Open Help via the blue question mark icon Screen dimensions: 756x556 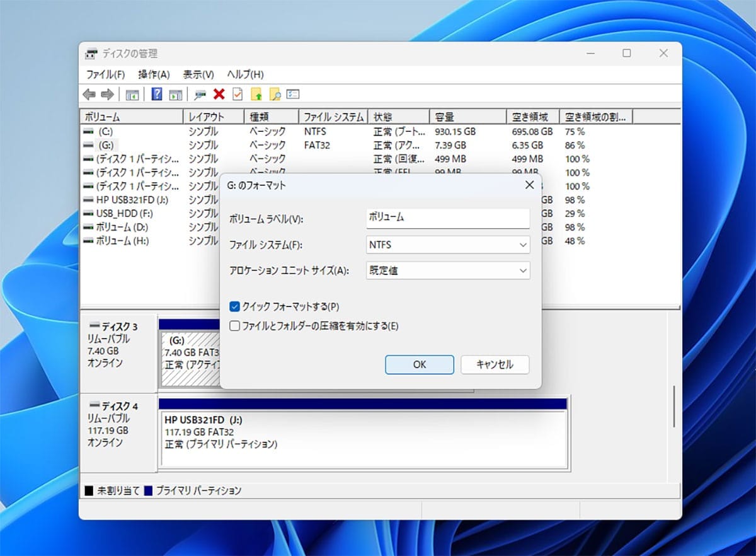(x=157, y=95)
